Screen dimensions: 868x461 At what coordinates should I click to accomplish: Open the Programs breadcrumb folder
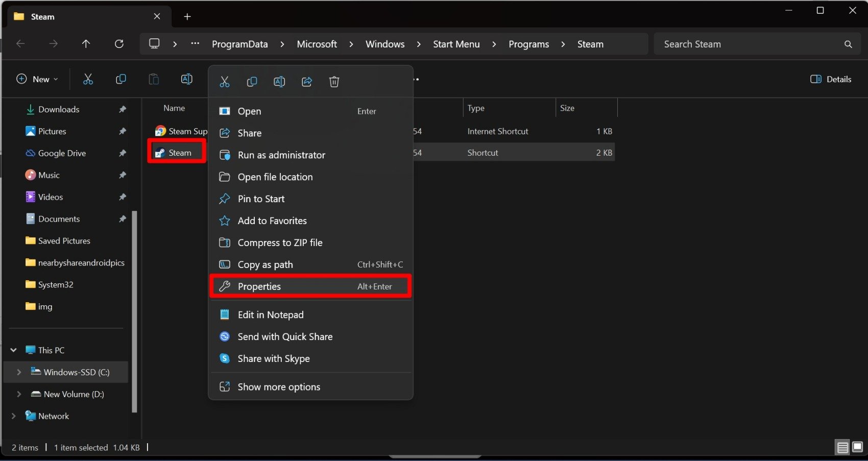coord(528,44)
